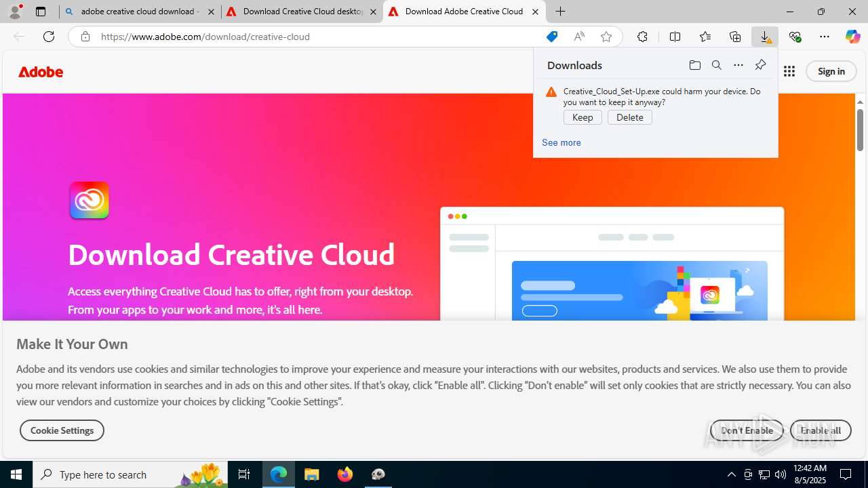Click Make It Your Own heading
Screen dimensions: 868x488
click(x=72, y=344)
